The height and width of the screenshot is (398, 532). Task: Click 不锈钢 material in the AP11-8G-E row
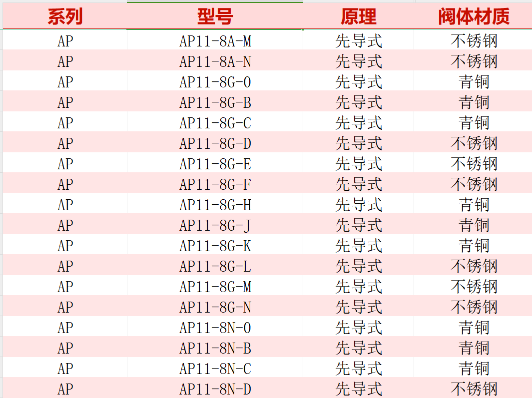[x=473, y=164]
